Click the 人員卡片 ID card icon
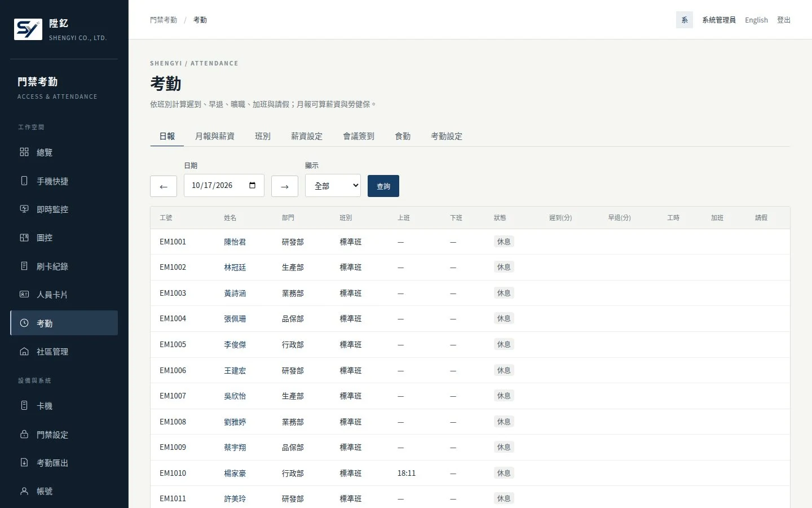812x508 pixels. pos(24,294)
